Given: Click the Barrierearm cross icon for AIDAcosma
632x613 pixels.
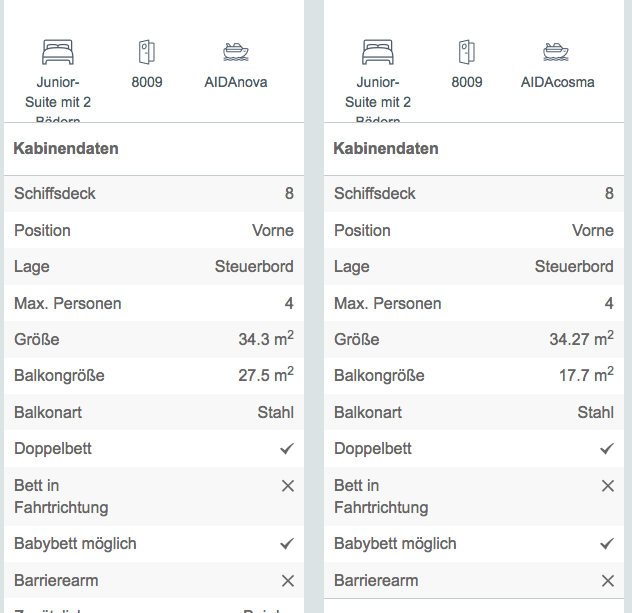Looking at the screenshot, I should [607, 581].
